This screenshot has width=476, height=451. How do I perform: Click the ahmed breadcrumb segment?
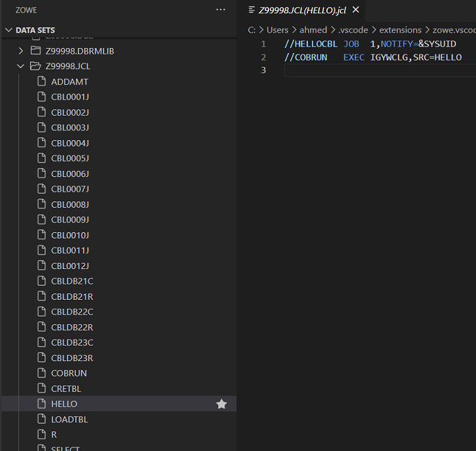coord(313,30)
